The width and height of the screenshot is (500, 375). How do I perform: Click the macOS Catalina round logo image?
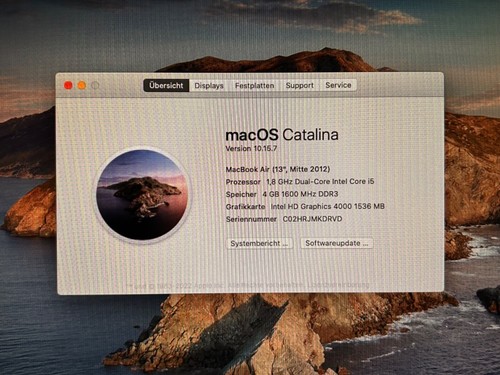coord(142,195)
